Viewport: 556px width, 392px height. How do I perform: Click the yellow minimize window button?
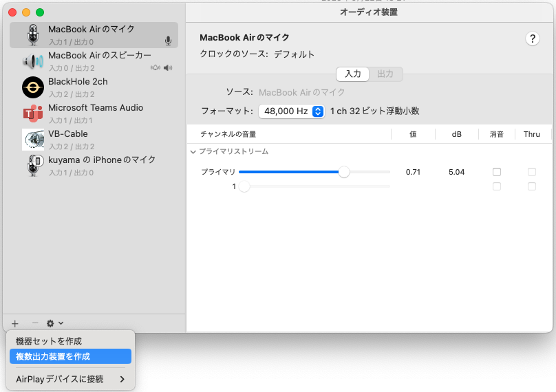pyautogui.click(x=26, y=12)
